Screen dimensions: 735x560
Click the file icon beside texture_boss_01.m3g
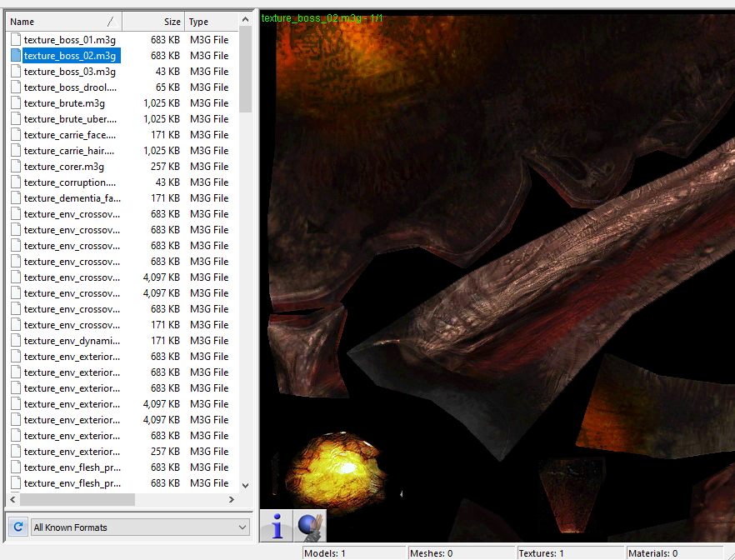tap(16, 40)
